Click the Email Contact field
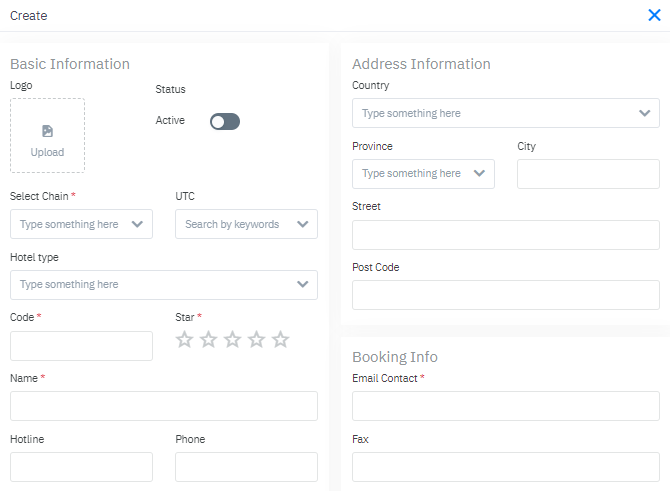 (505, 406)
